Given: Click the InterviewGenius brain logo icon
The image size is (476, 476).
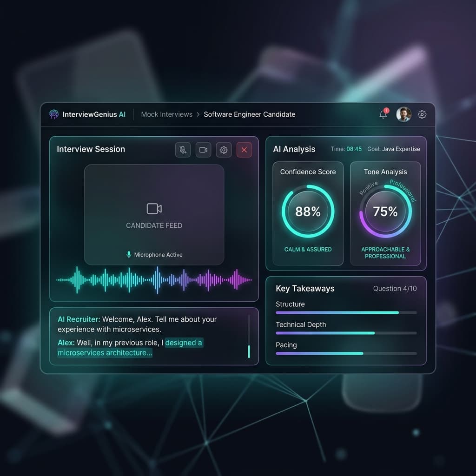Looking at the screenshot, I should point(54,114).
